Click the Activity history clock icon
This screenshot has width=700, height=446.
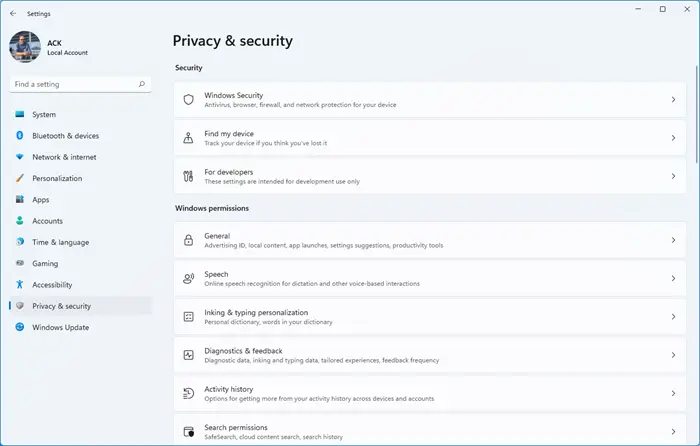(188, 393)
